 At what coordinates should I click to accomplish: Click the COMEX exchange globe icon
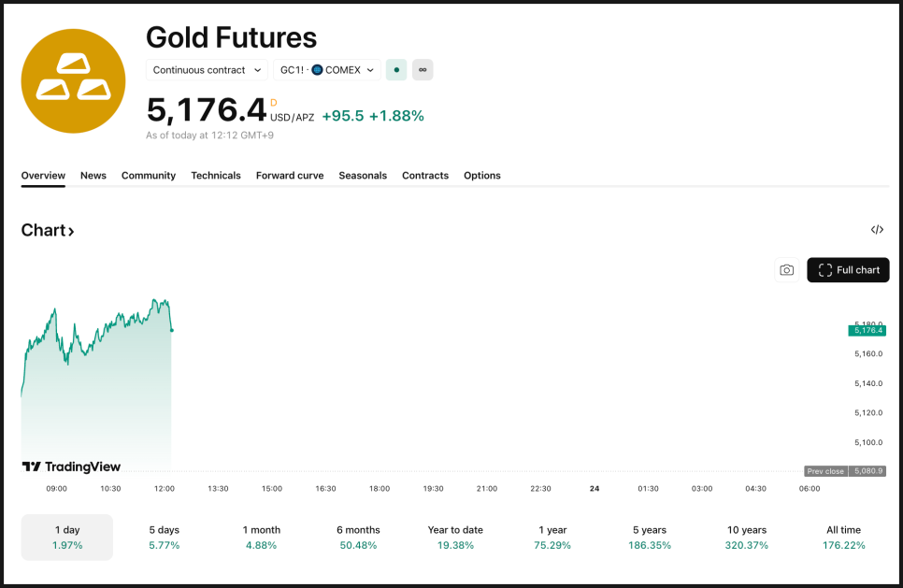click(317, 70)
